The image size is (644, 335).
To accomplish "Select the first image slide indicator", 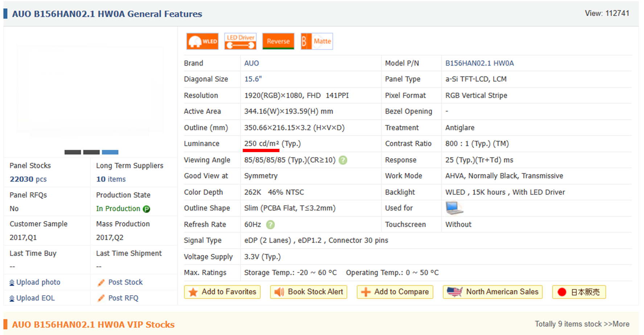I will [x=73, y=152].
